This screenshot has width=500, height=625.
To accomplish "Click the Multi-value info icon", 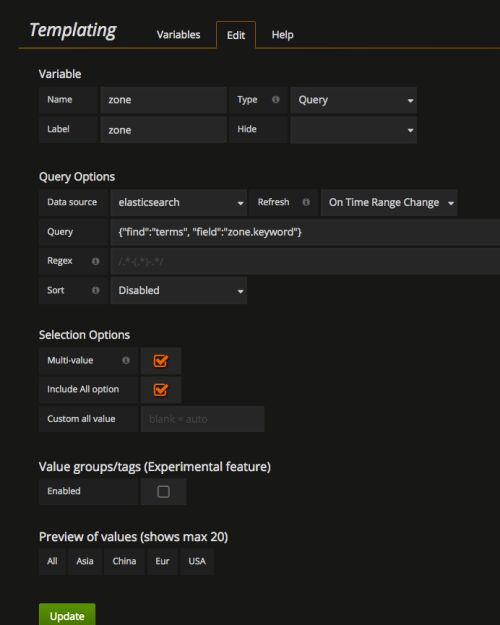I will click(126, 360).
